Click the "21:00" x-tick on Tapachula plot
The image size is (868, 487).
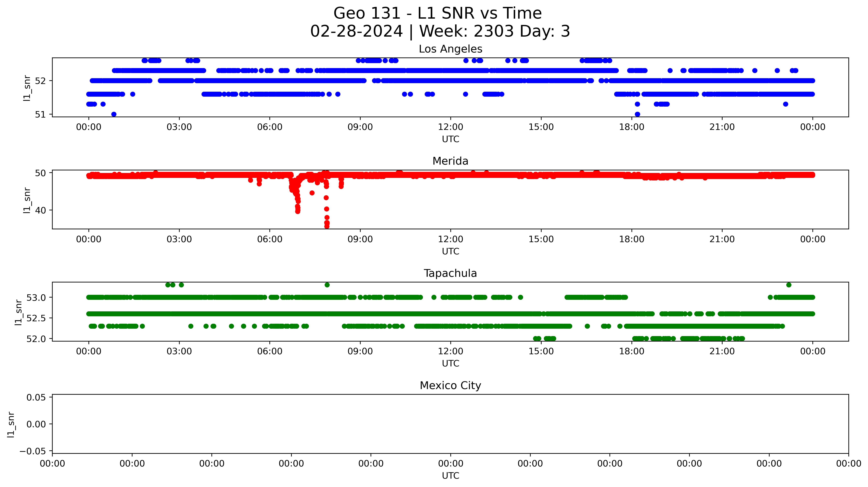point(722,351)
